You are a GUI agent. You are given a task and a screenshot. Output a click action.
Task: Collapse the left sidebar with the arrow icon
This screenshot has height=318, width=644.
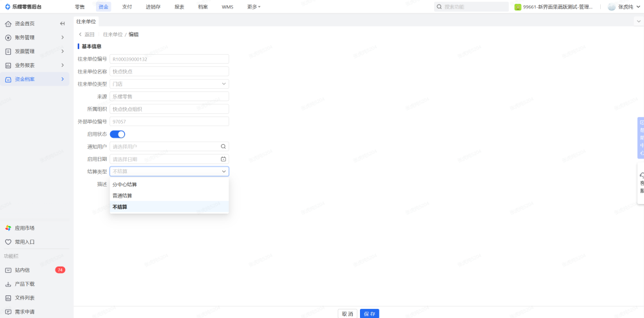62,24
